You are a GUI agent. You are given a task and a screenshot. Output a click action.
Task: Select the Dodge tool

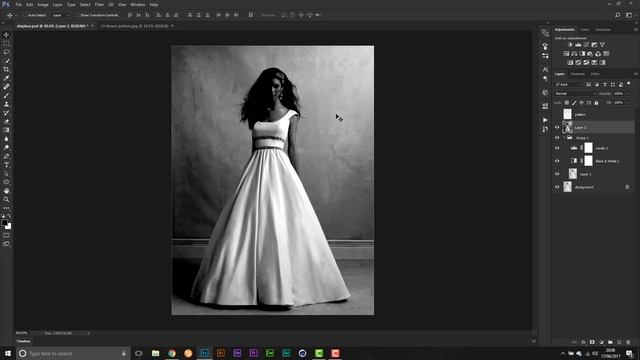[6, 147]
